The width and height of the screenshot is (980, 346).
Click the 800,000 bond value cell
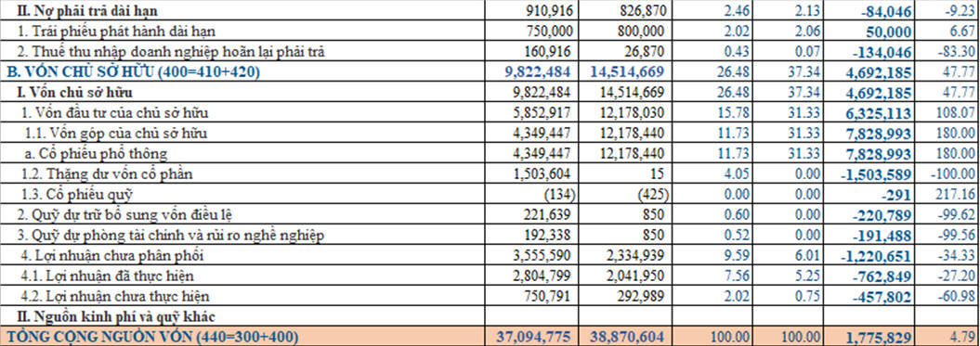pyautogui.click(x=628, y=31)
